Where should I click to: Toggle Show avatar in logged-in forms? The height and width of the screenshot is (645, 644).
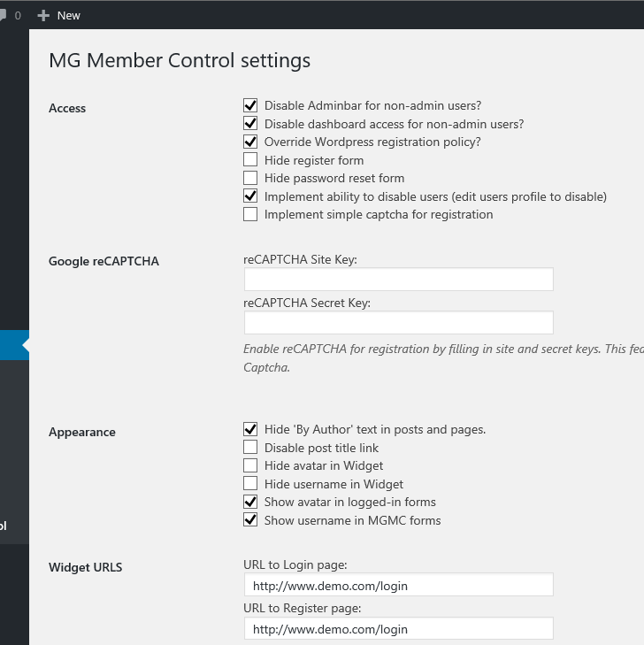[250, 502]
